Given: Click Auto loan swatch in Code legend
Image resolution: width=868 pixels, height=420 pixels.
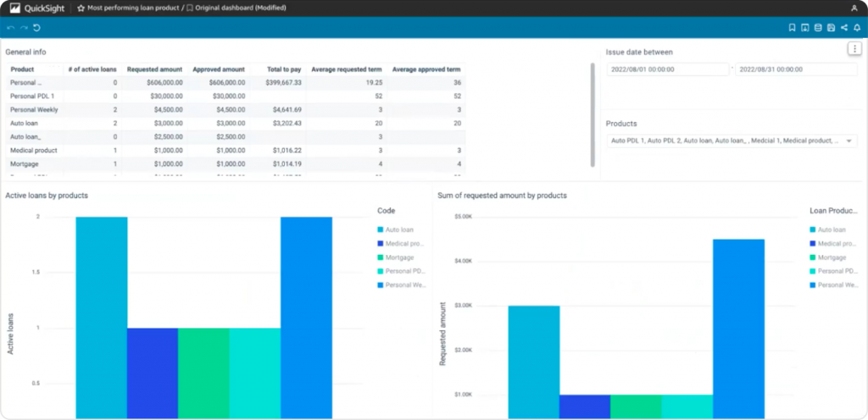Looking at the screenshot, I should point(381,229).
